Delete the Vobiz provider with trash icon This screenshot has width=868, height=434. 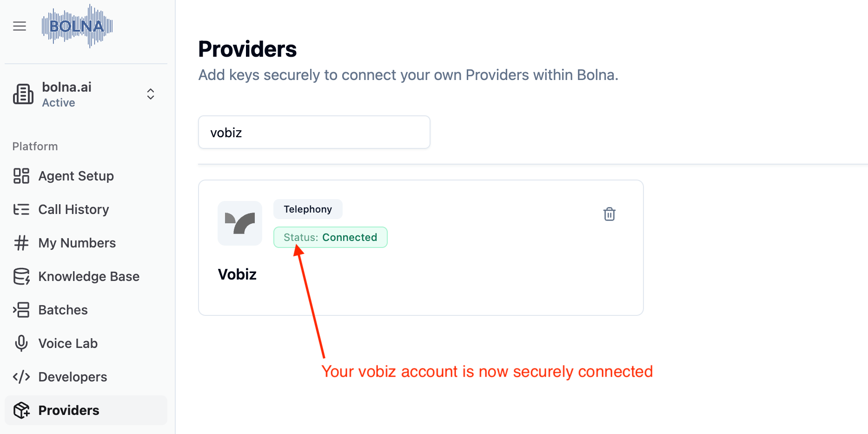(610, 214)
